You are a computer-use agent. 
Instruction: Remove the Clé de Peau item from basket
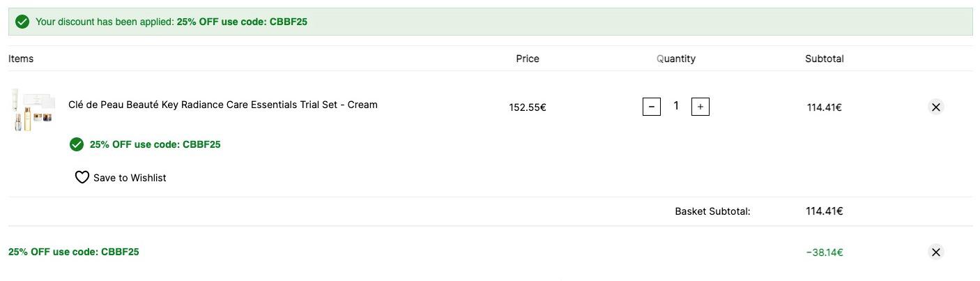click(x=936, y=107)
